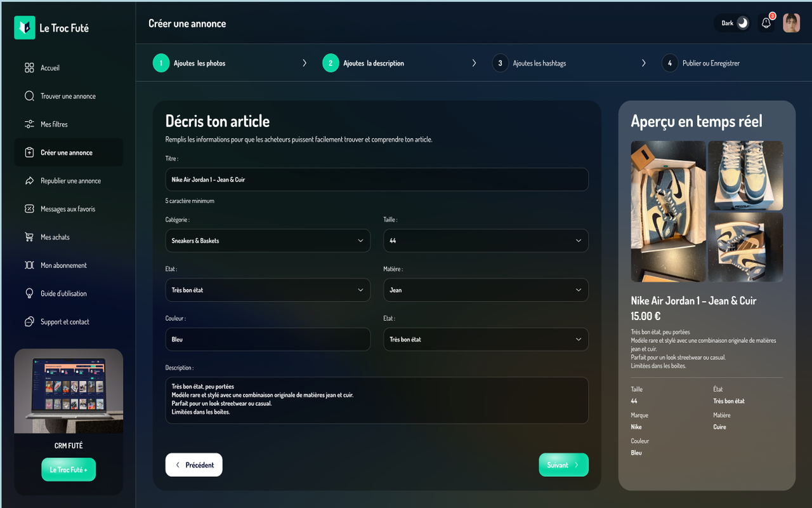Open Messages aux favoris via its icon
The height and width of the screenshot is (508, 812).
click(x=29, y=209)
